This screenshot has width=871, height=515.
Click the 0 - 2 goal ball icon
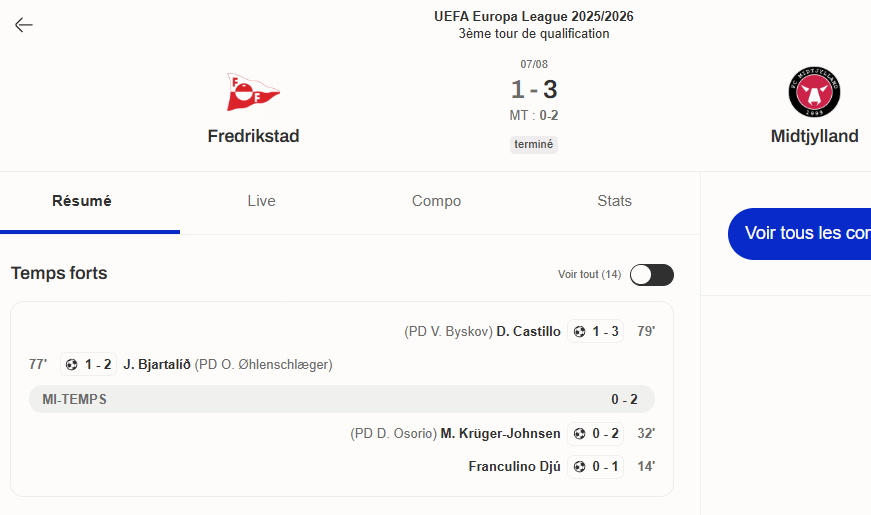click(x=579, y=434)
